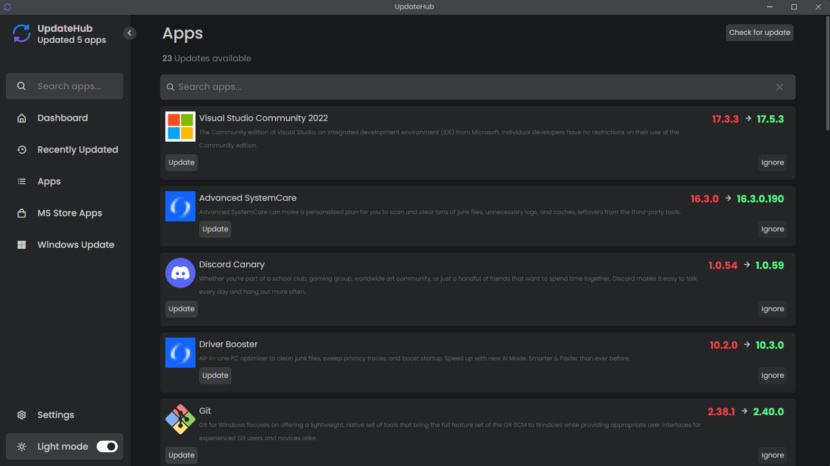Click the UpdateHub title bar app icon
The width and height of the screenshot is (830, 466).
coord(7,7)
